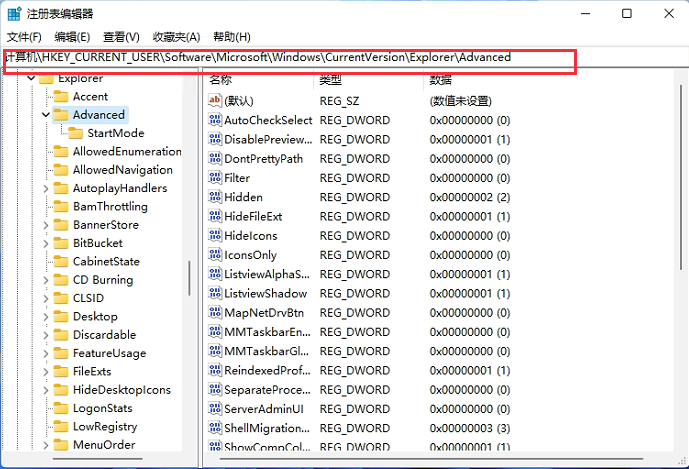Select the Hidden DWORD value icon
Viewport: 689px width, 469px height.
point(215,197)
